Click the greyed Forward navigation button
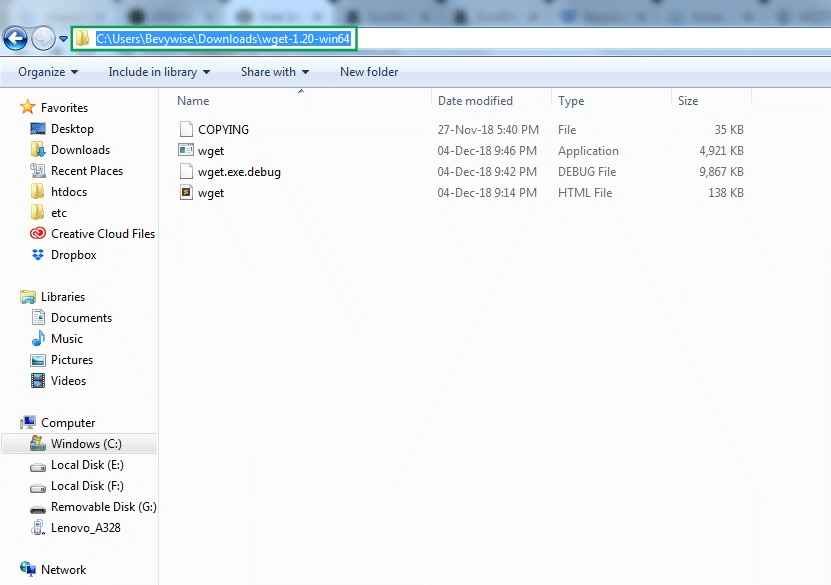 [43, 39]
